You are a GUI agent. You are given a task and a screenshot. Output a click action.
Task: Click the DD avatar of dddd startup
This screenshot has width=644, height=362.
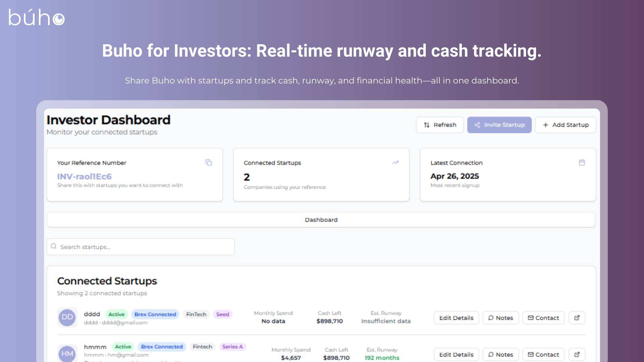click(x=67, y=317)
